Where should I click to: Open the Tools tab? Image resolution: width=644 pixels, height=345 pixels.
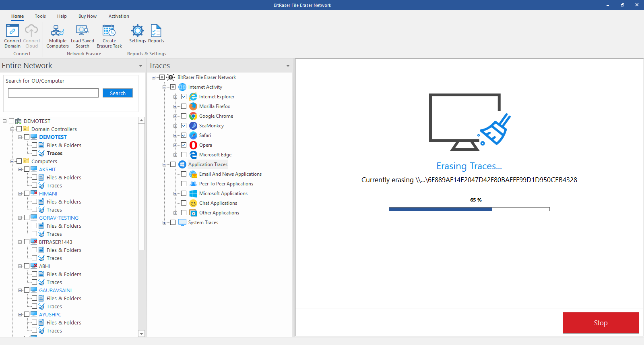coord(40,16)
